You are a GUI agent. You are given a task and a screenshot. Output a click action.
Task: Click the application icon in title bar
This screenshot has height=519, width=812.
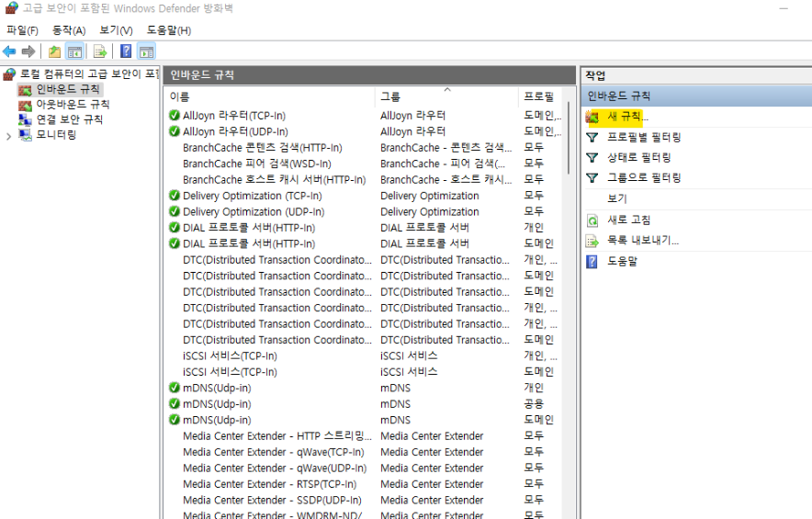coord(11,7)
